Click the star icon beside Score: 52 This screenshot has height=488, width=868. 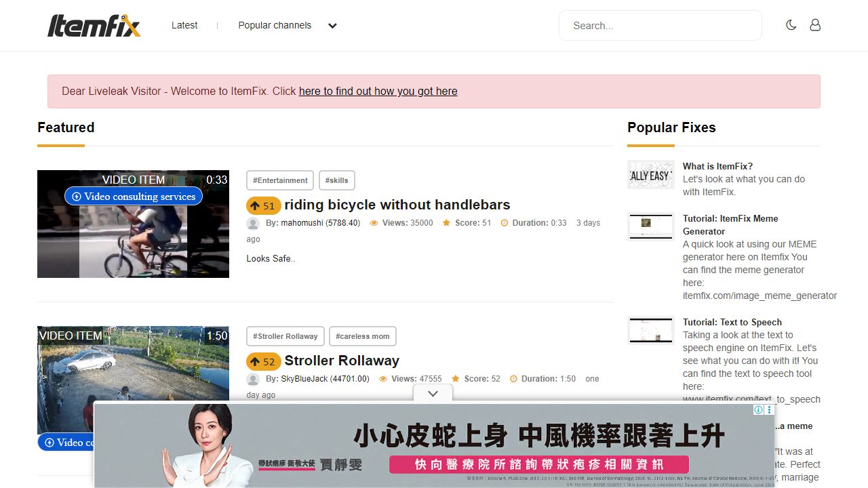(x=456, y=379)
